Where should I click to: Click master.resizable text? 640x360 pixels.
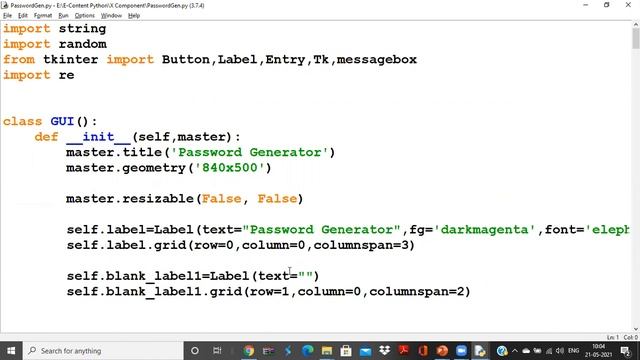point(130,199)
